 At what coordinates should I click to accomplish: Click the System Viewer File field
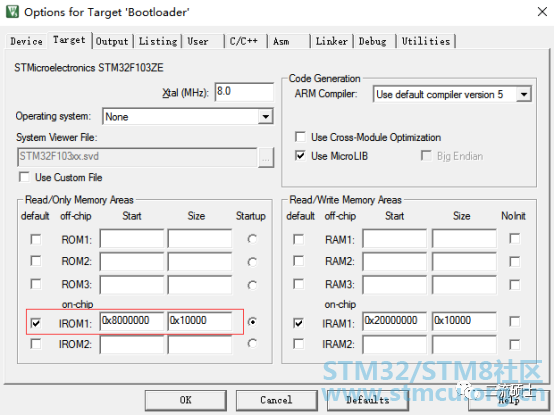tap(137, 157)
